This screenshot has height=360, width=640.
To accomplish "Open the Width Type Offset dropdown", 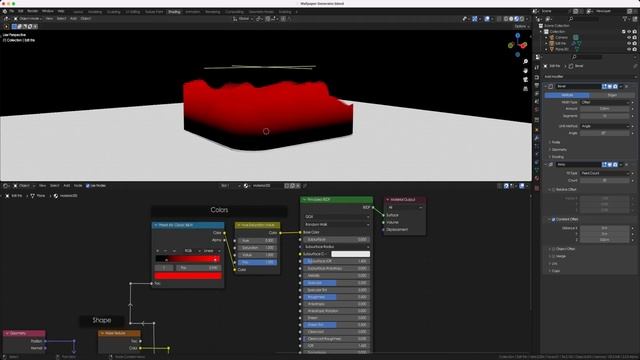I will tap(605, 102).
